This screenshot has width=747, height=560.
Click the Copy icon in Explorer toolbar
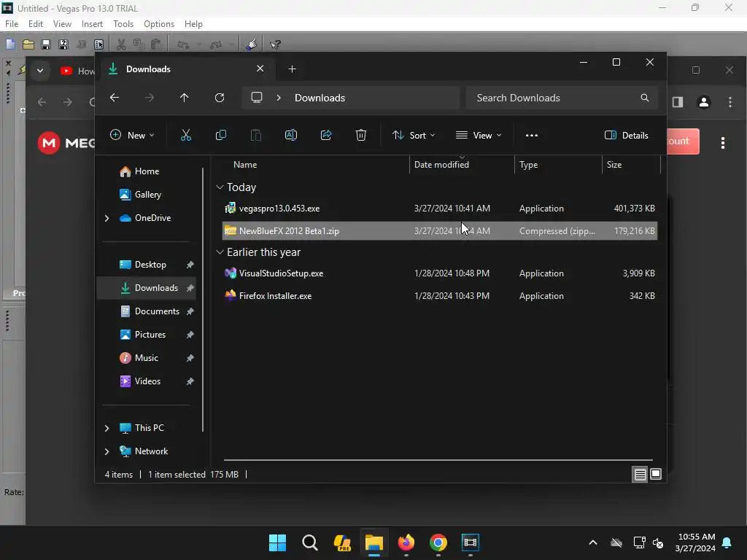(220, 135)
